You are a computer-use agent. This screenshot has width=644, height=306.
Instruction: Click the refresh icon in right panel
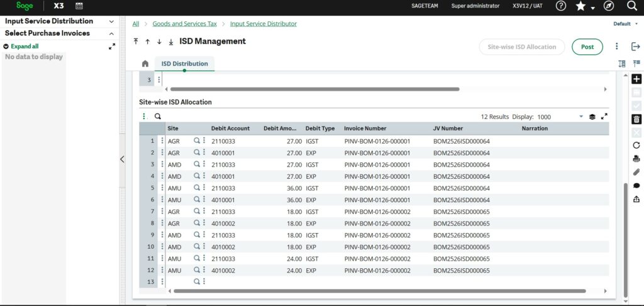pos(636,145)
